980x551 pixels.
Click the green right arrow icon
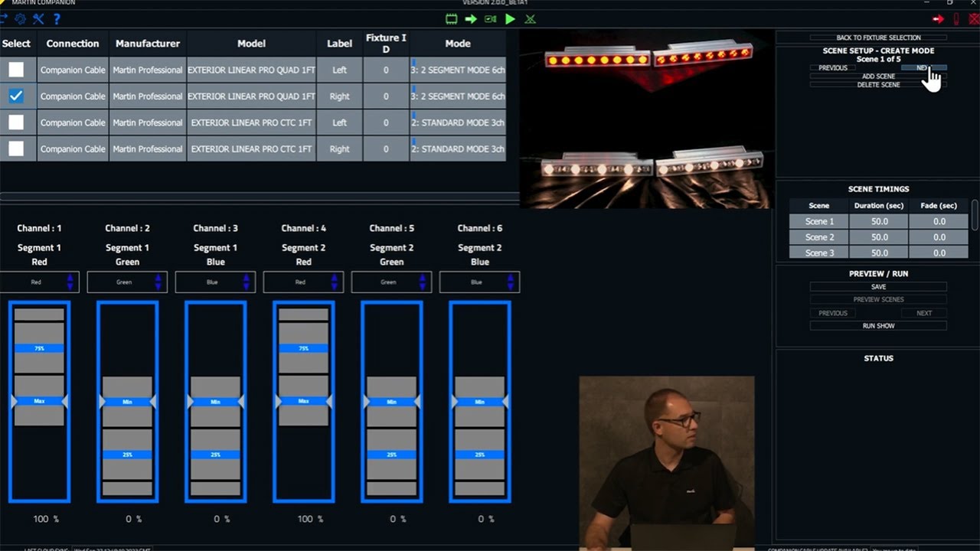pyautogui.click(x=471, y=19)
